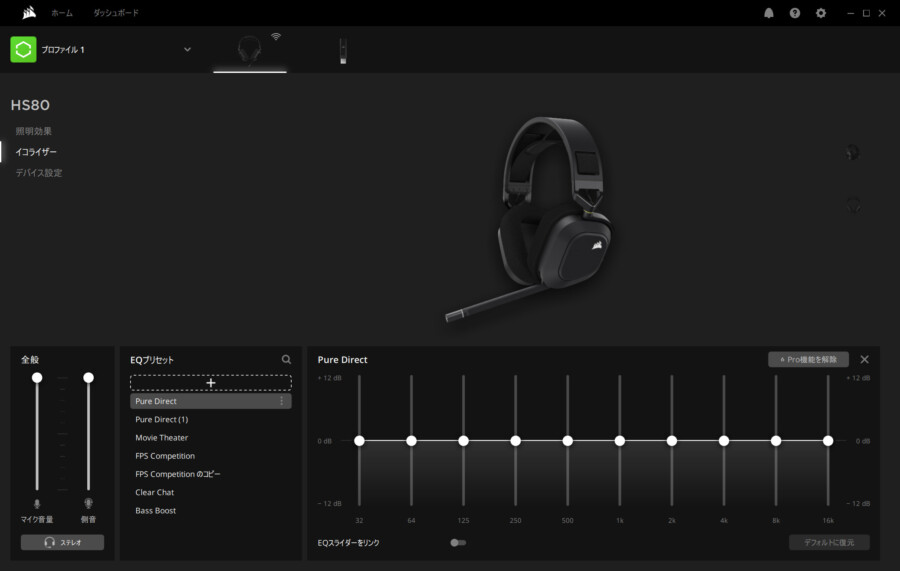Image resolution: width=900 pixels, height=571 pixels.
Task: Open the ダッシュボード tab
Action: 116,13
